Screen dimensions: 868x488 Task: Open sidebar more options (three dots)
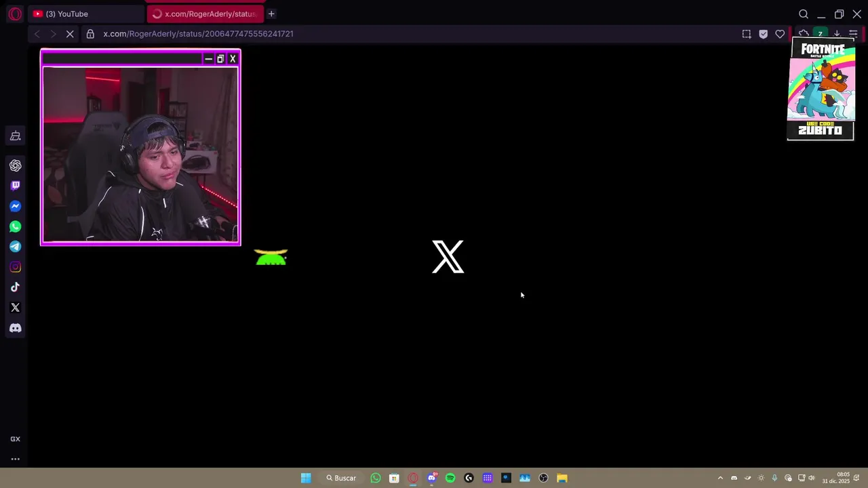click(15, 459)
